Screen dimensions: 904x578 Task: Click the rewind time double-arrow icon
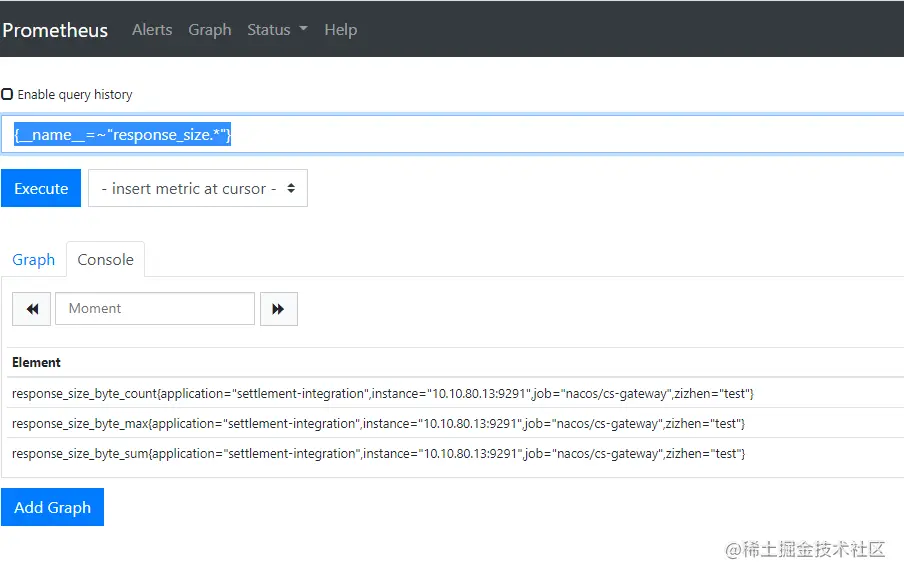[31, 309]
